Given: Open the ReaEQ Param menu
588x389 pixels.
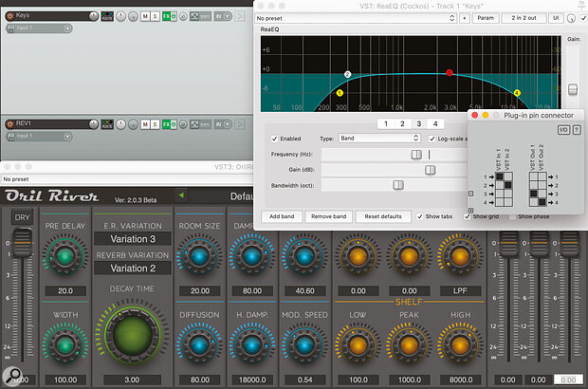Looking at the screenshot, I should [486, 18].
